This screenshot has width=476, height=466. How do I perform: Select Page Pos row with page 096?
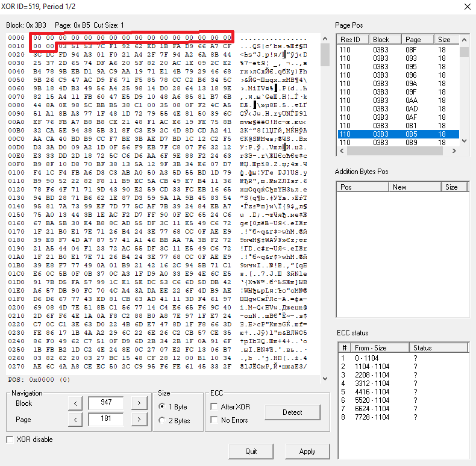[x=398, y=75]
